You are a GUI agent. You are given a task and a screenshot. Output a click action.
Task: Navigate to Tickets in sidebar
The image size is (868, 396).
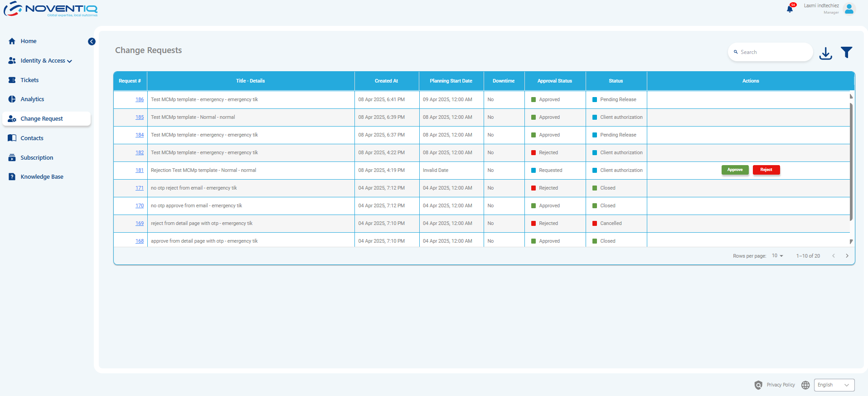29,80
